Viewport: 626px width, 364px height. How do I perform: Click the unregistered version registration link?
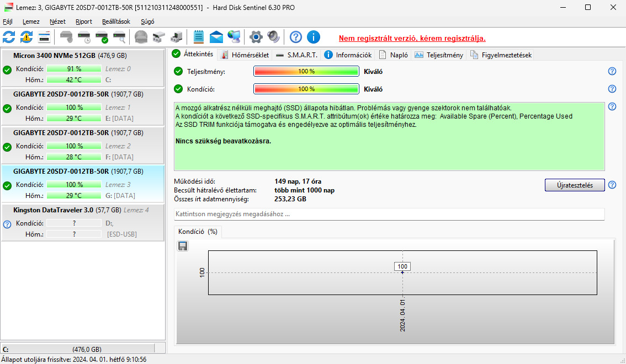point(412,38)
